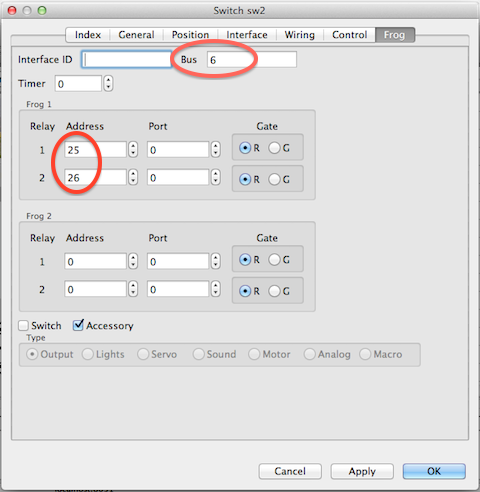Cancel the Switch sw2 dialog
The width and height of the screenshot is (480, 492).
click(x=290, y=471)
